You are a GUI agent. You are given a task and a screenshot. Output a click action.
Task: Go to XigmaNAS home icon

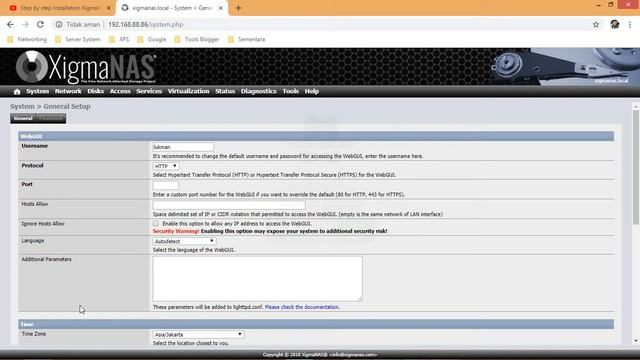coord(17,91)
